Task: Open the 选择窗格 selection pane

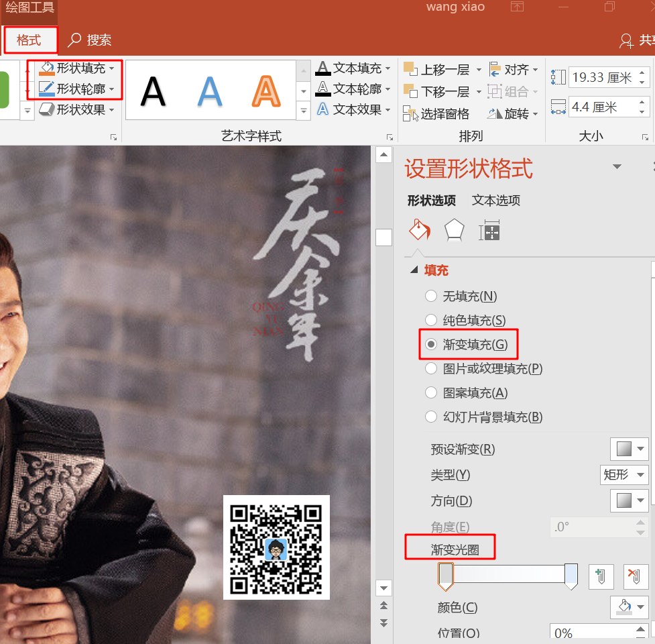Action: [x=436, y=113]
